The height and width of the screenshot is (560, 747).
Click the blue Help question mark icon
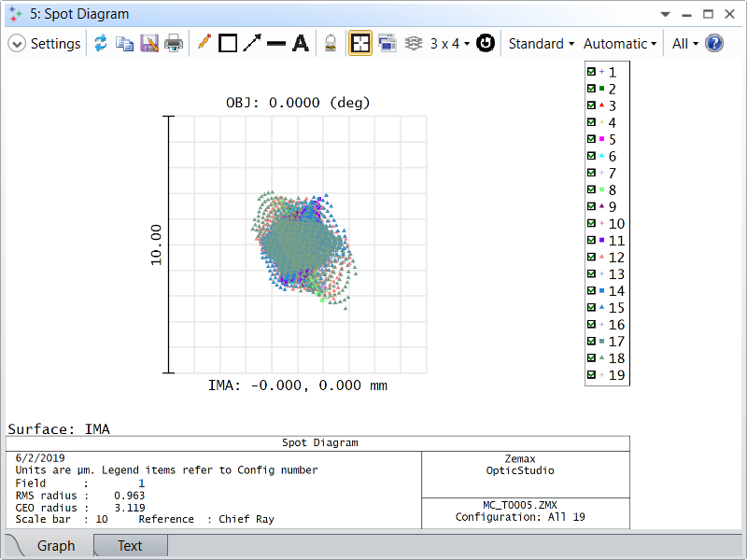pos(714,44)
